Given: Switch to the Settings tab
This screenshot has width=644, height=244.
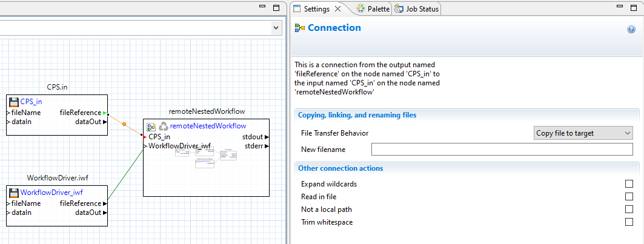Looking at the screenshot, I should [316, 9].
